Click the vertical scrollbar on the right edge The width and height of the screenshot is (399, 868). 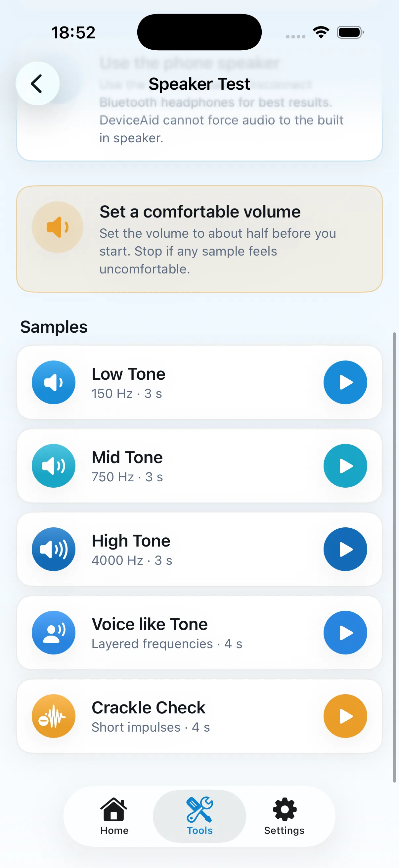click(x=394, y=557)
